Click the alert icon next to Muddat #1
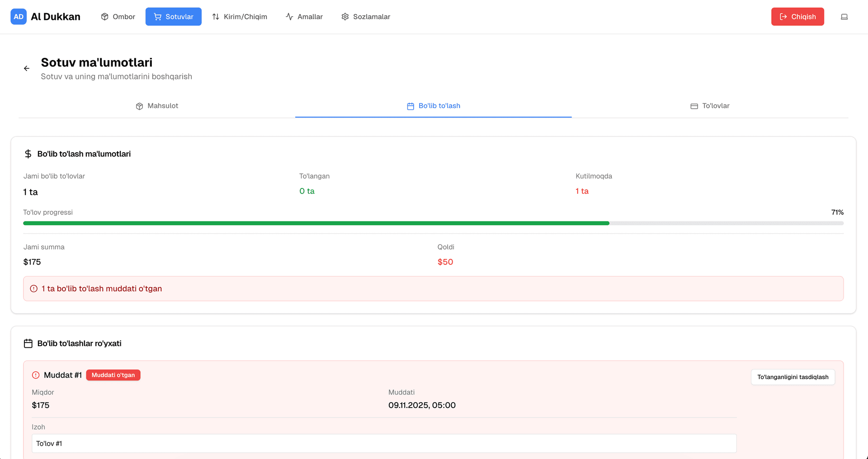The image size is (868, 459). coord(36,375)
